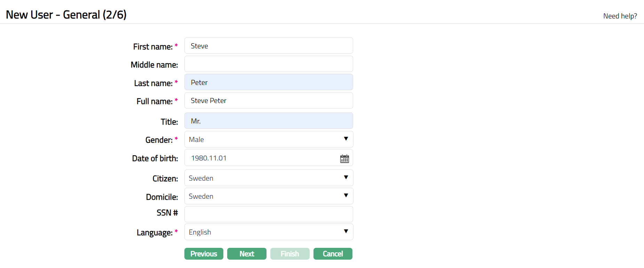The width and height of the screenshot is (644, 268).
Task: Click the Citizen dropdown arrow
Action: pyautogui.click(x=346, y=178)
